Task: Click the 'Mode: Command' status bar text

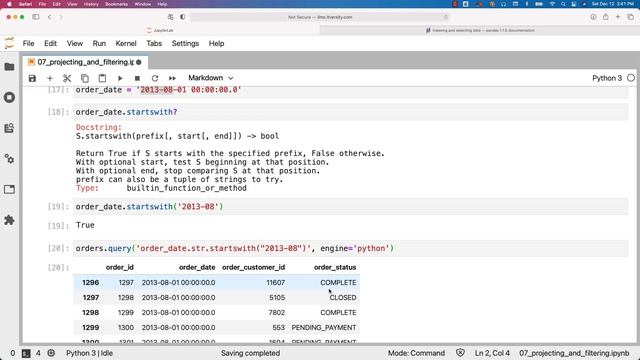Action: (x=416, y=353)
